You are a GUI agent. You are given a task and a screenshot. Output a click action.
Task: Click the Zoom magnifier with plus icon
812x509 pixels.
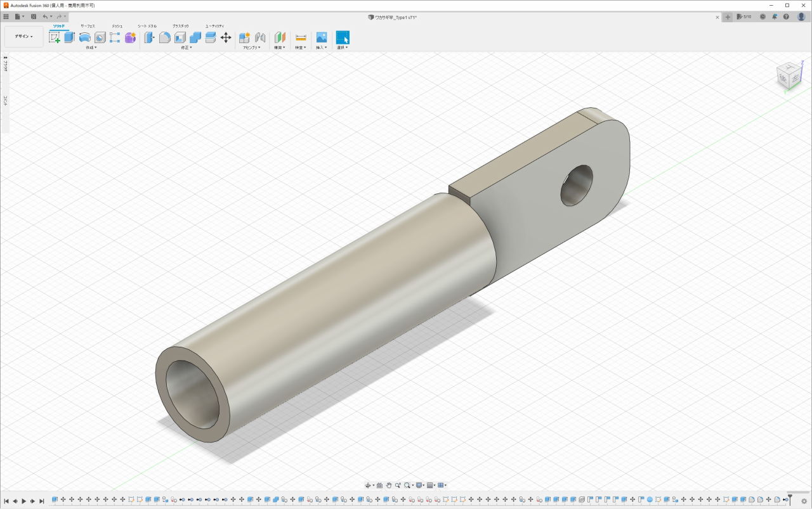(x=398, y=486)
